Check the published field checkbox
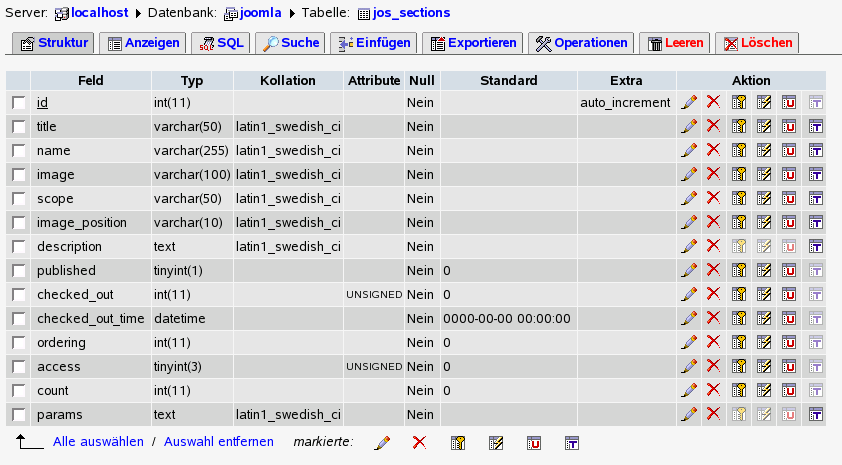The height and width of the screenshot is (465, 842). pyautogui.click(x=19, y=271)
